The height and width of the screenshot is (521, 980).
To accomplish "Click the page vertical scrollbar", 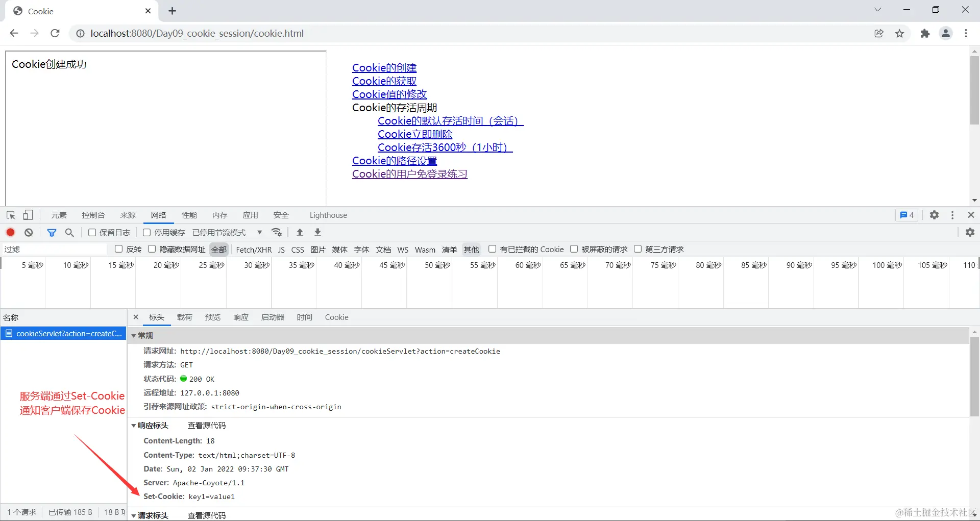I will (974, 90).
